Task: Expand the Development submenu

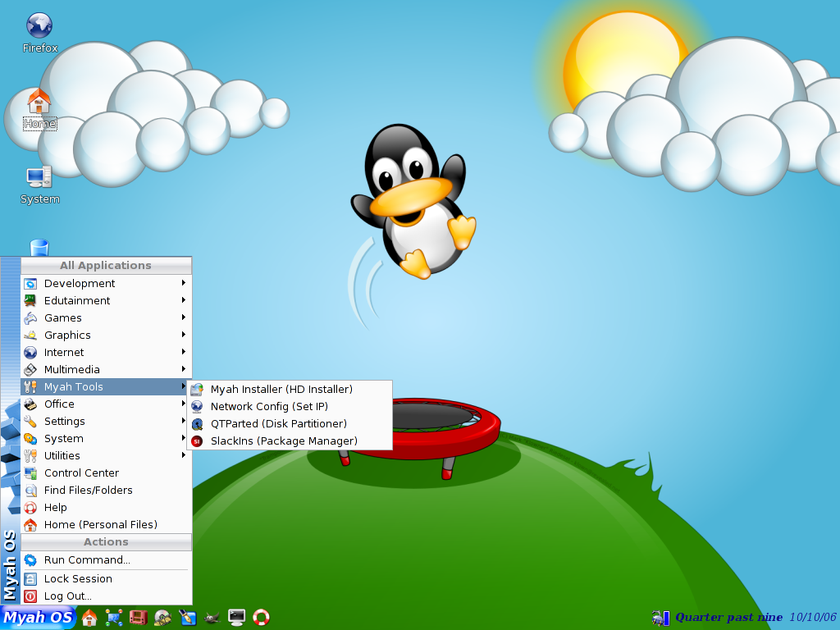Action: pos(106,283)
